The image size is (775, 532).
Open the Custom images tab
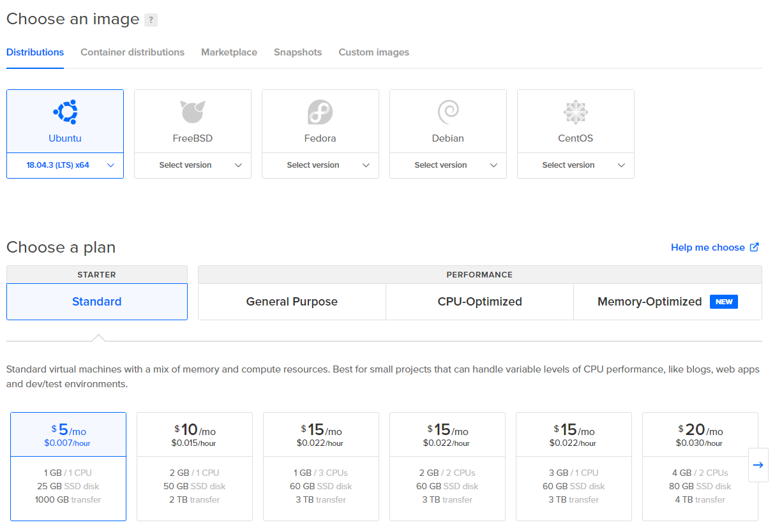(x=374, y=52)
